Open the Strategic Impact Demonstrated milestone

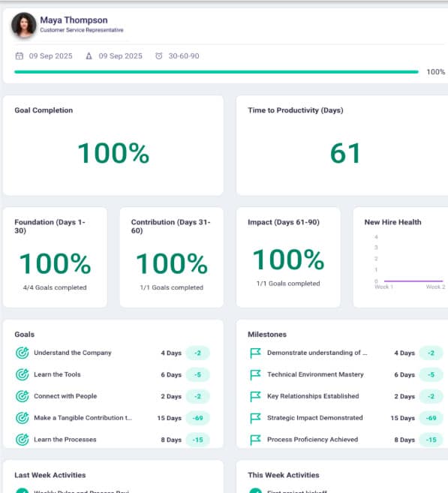(315, 418)
